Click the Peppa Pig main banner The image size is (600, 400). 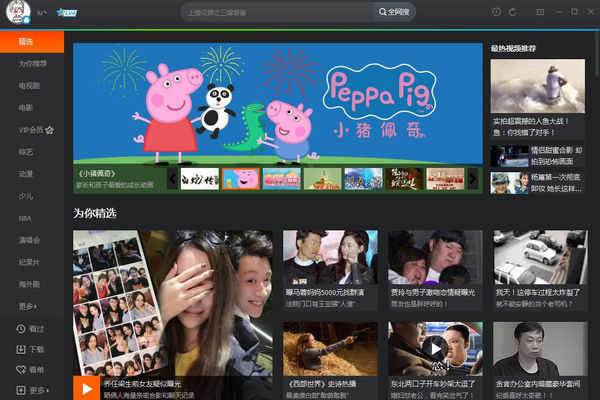point(278,104)
